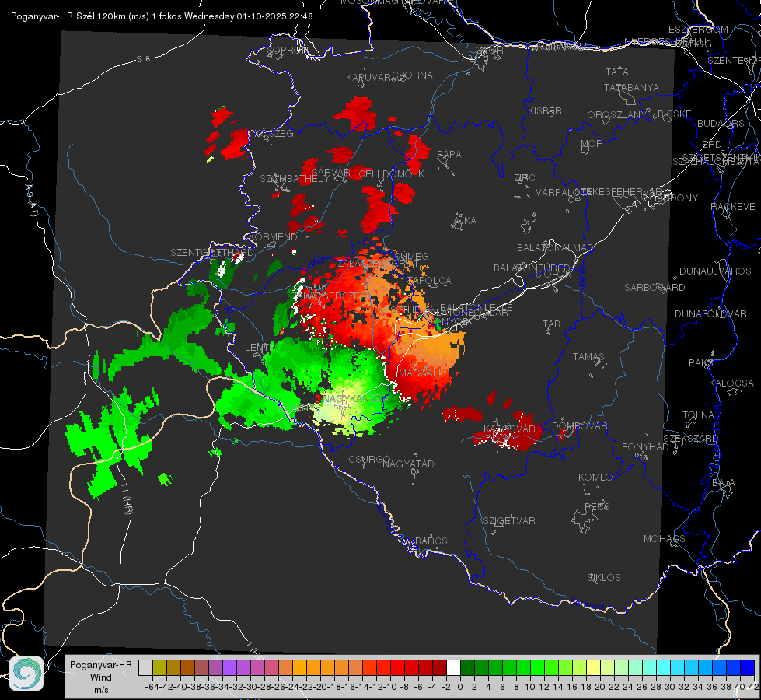Click the KALOCSA city label

tap(731, 383)
